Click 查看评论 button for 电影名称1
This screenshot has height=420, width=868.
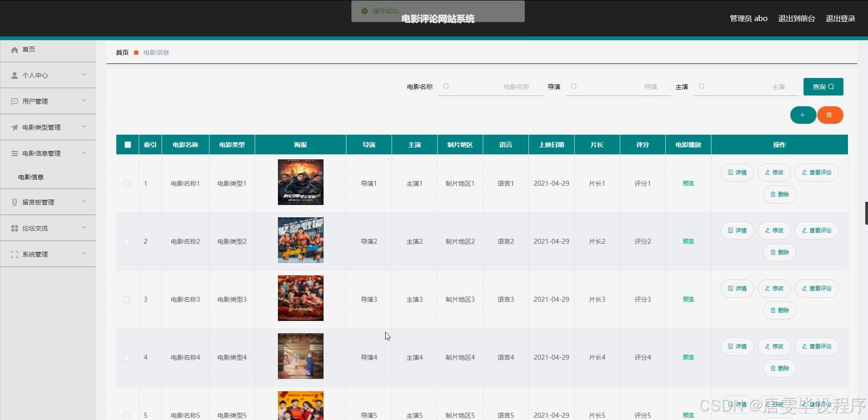coord(816,173)
